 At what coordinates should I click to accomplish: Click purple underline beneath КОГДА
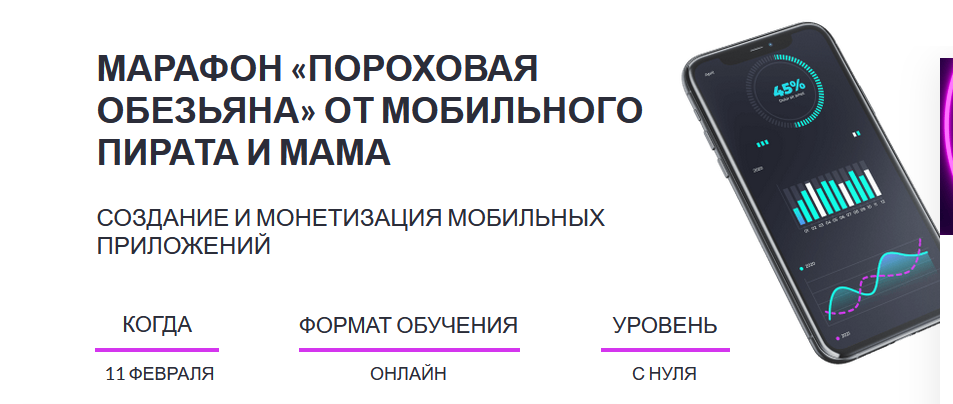pos(157,350)
